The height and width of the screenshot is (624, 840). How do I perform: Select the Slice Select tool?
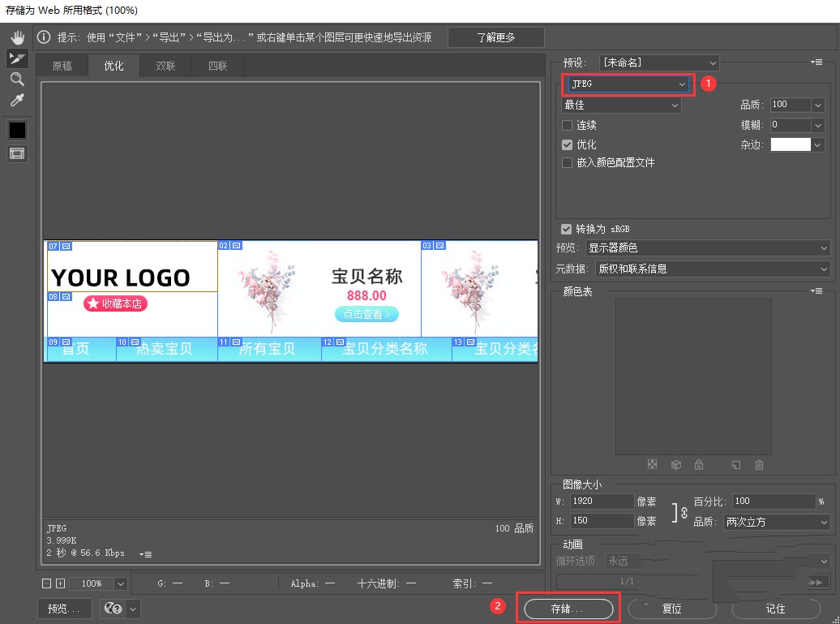(x=17, y=58)
